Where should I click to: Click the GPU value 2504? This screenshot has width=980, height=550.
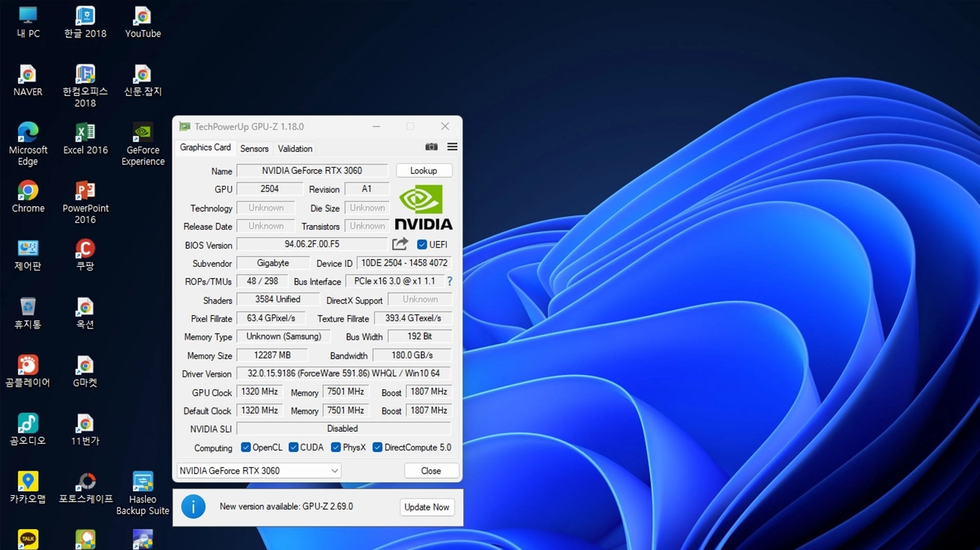tap(270, 188)
